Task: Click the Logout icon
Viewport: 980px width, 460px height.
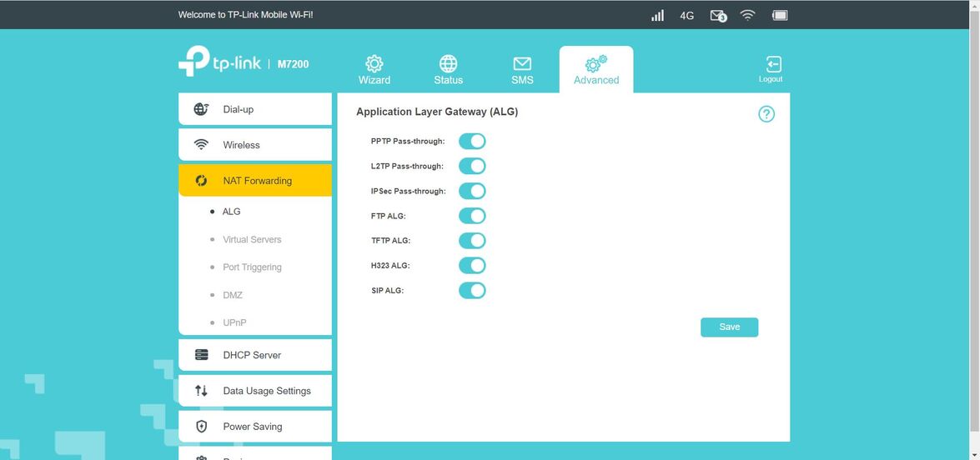Action: coord(771,68)
